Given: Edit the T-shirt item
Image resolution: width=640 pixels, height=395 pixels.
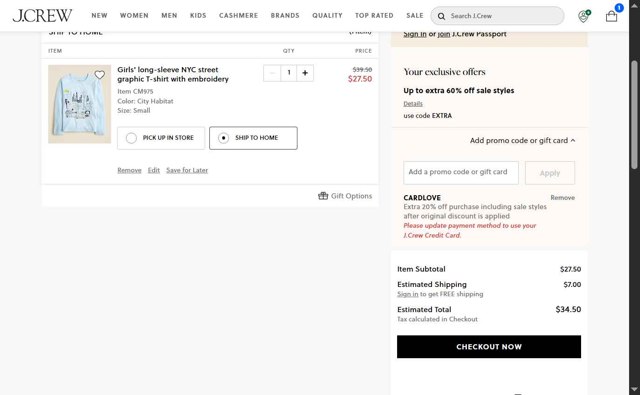Looking at the screenshot, I should click(153, 170).
